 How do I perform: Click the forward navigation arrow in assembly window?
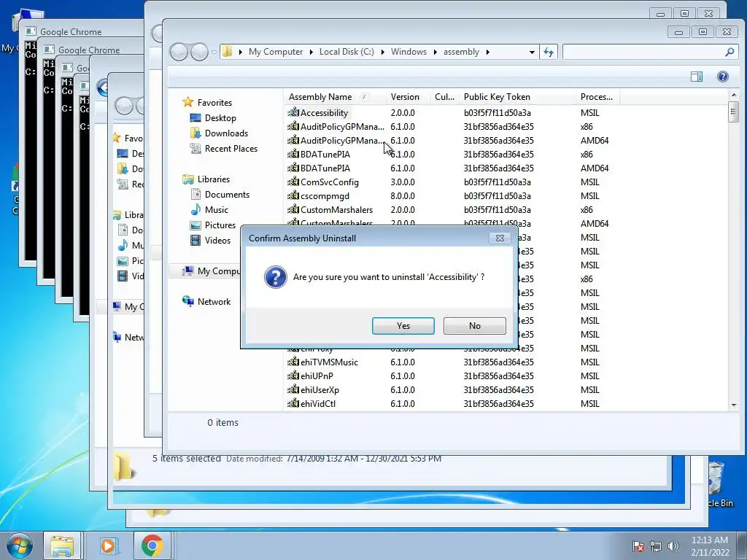(x=199, y=52)
